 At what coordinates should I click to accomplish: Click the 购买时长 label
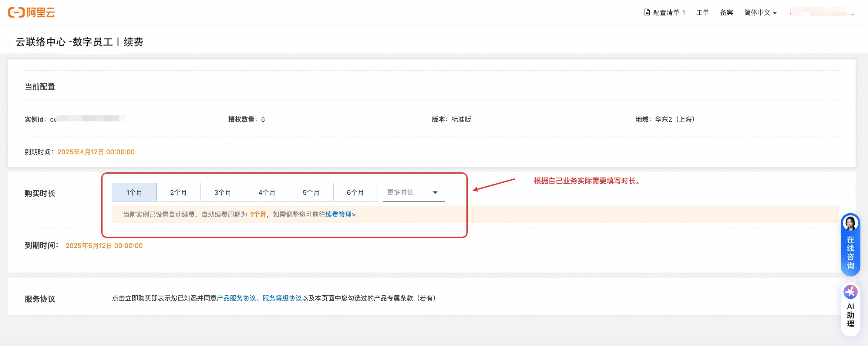(x=40, y=193)
